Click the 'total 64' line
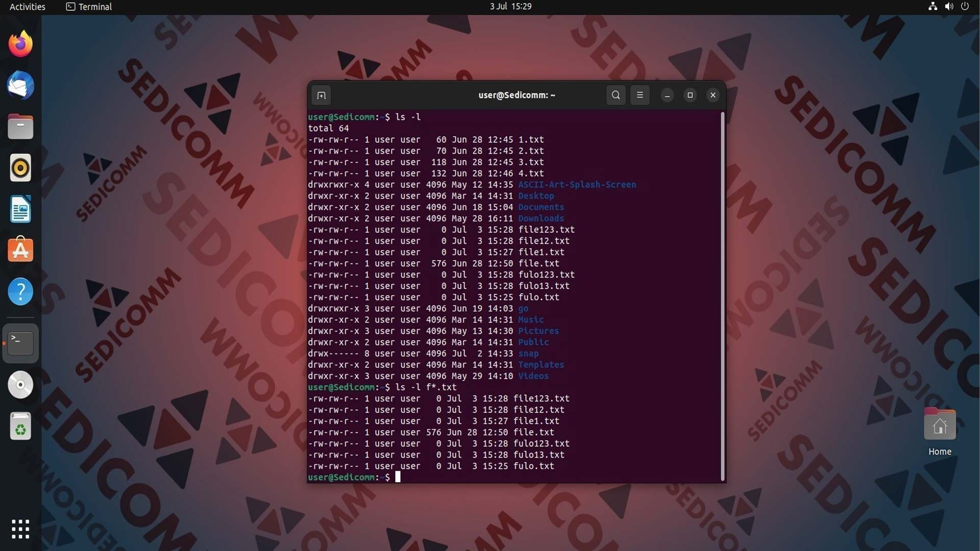Image resolution: width=980 pixels, height=551 pixels. coord(328,129)
